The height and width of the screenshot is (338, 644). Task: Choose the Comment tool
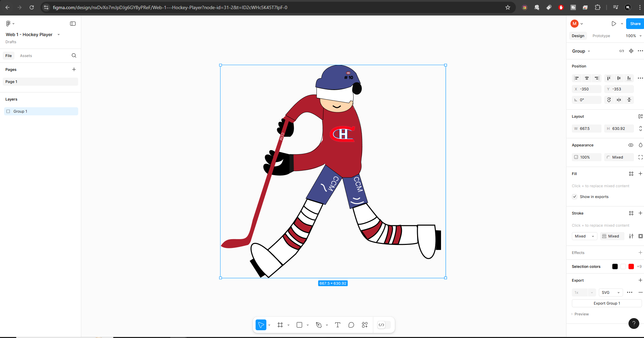(351, 325)
